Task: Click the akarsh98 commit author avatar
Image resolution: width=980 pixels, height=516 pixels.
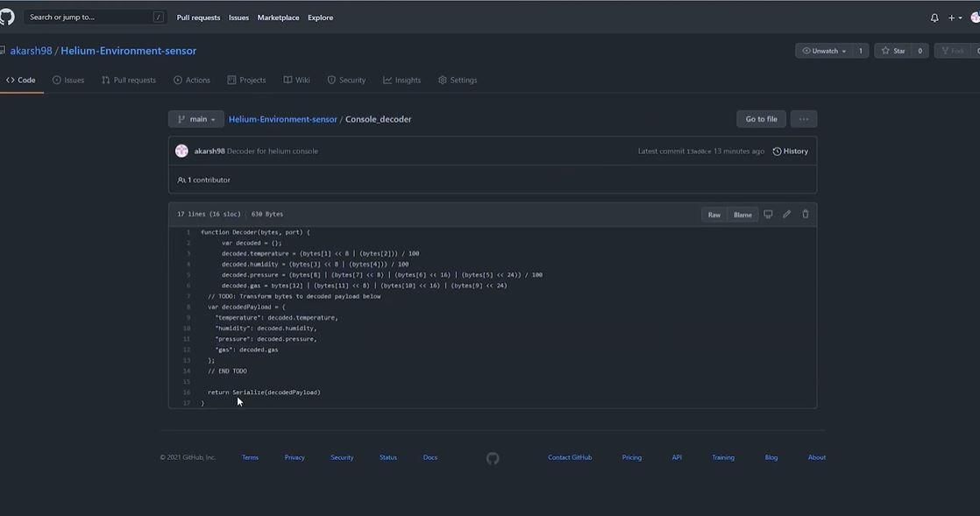Action: tap(181, 152)
